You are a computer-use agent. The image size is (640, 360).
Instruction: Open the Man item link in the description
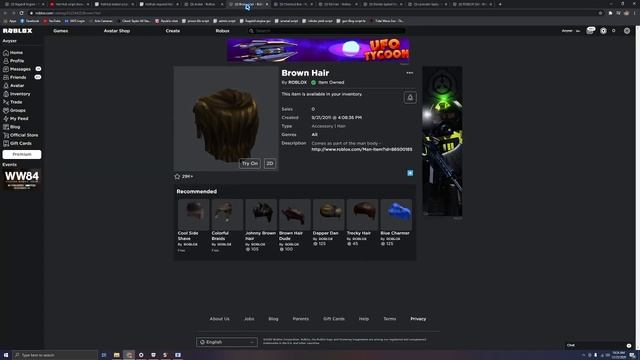pos(362,149)
